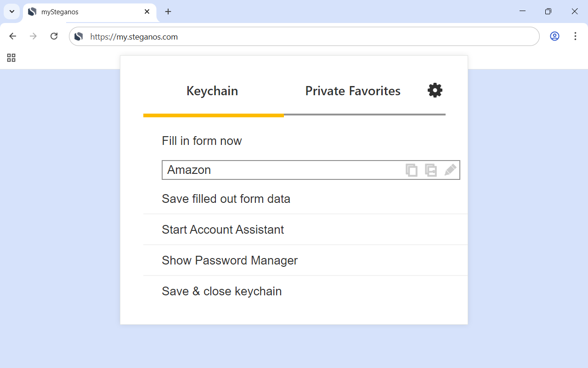Click the Steganos site info icon
This screenshot has height=368, width=588.
pyautogui.click(x=79, y=37)
